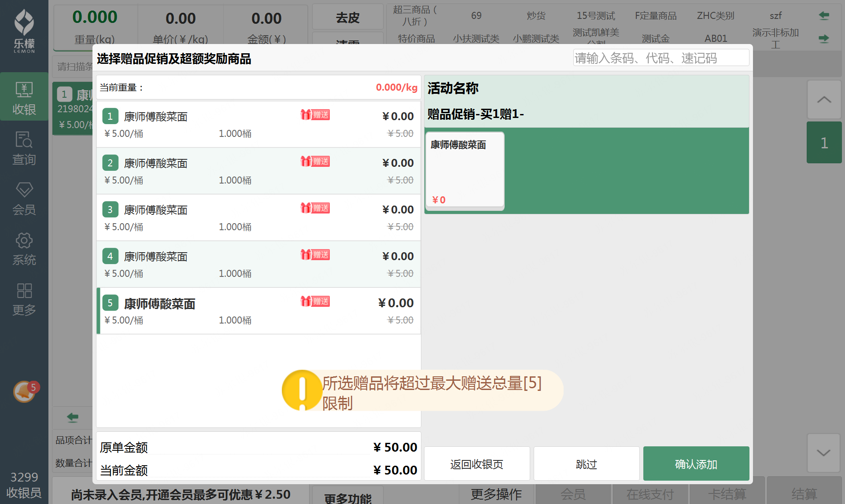Open the AB01 category tab
Image resolution: width=845 pixels, height=504 pixels.
(x=716, y=39)
